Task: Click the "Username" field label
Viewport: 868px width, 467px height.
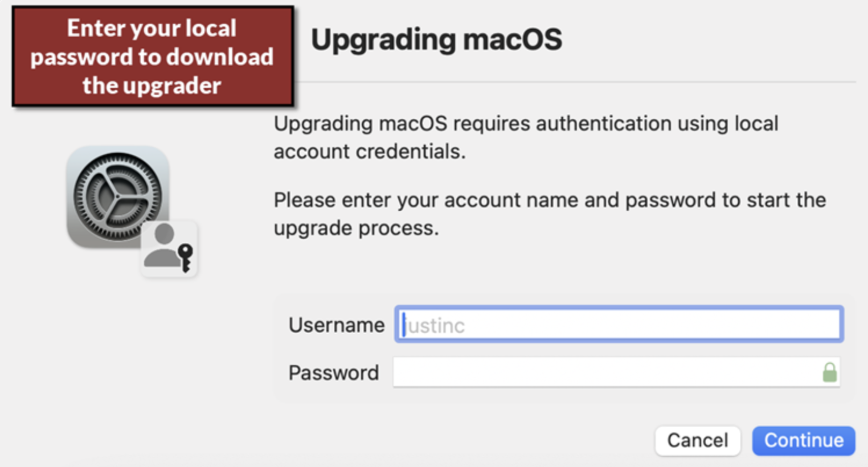Action: 336,325
